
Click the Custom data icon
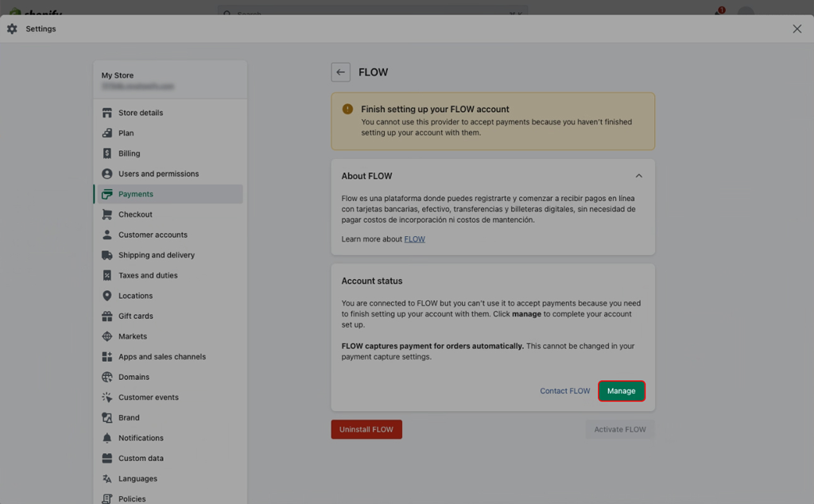pos(107,459)
